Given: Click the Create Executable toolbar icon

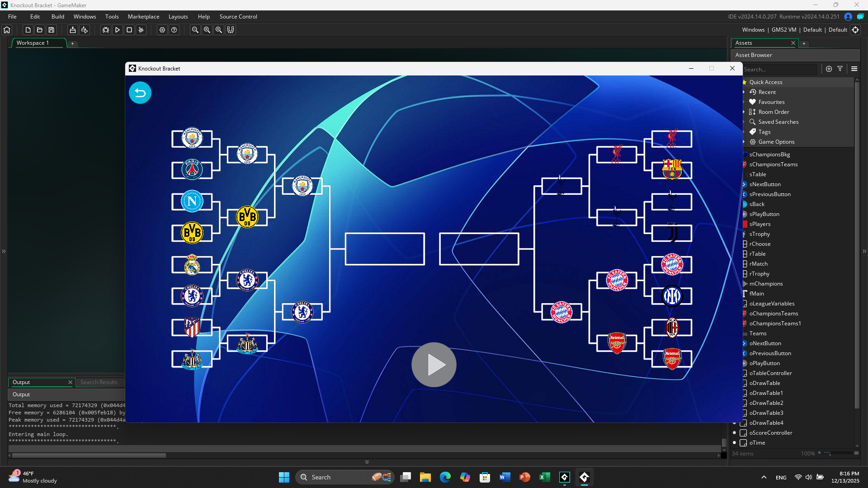Looking at the screenshot, I should 72,30.
